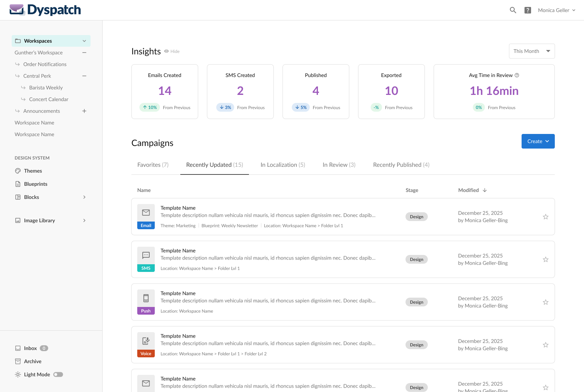Open the Themes page
The width and height of the screenshot is (584, 392).
click(x=33, y=171)
